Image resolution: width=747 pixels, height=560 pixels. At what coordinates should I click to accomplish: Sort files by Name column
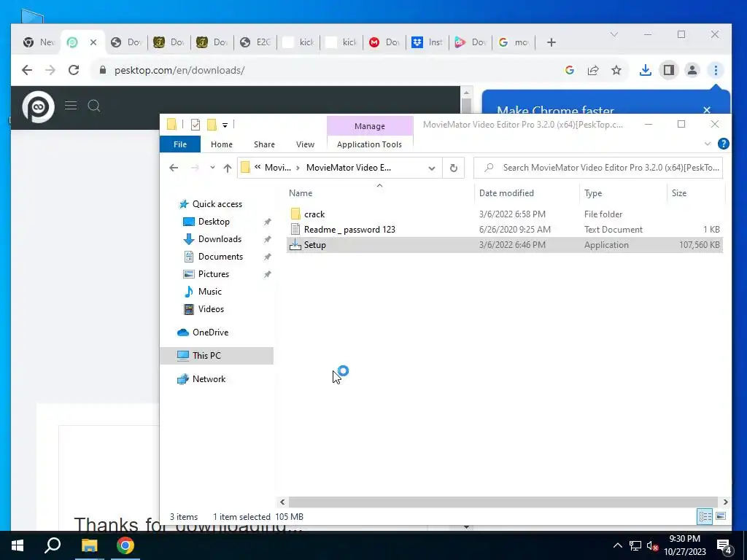pos(301,192)
